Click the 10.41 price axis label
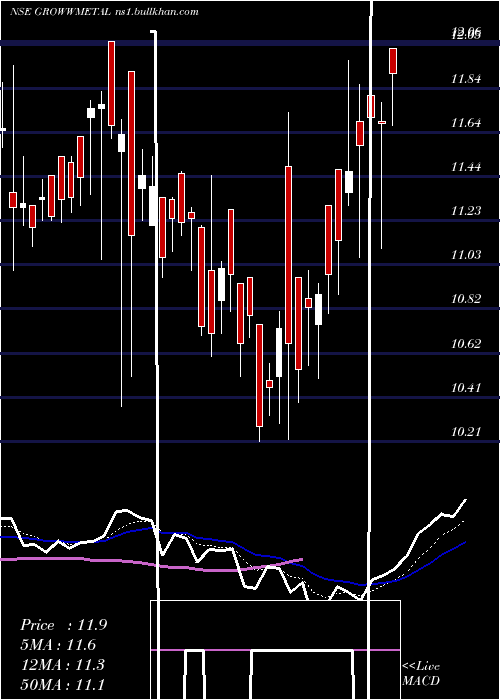The height and width of the screenshot is (700, 500). (x=466, y=388)
